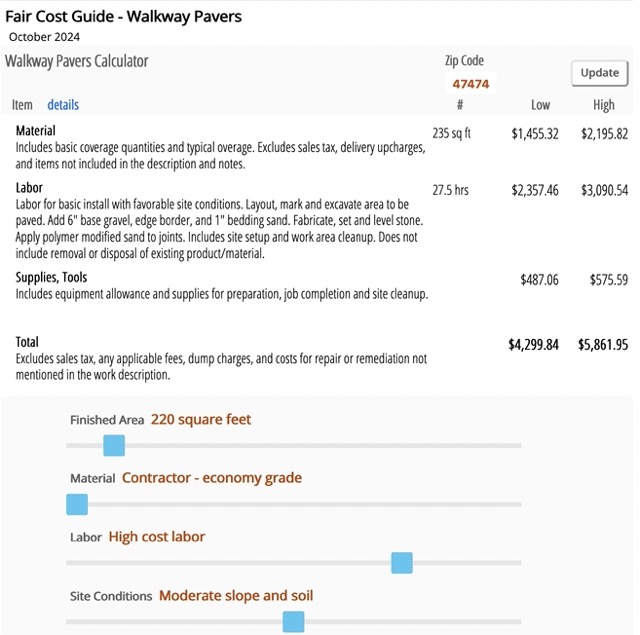Viewport: 640px width, 635px height.
Task: Click the Material grade slider handle
Action: (x=77, y=504)
